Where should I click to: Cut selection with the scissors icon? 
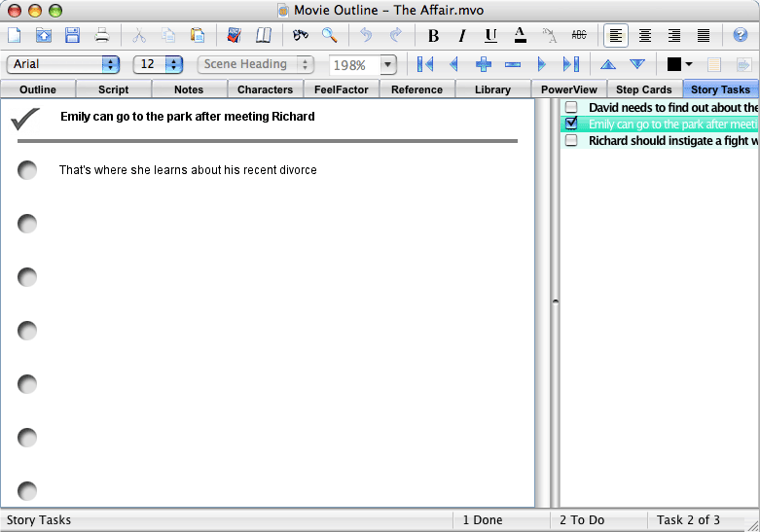(139, 35)
